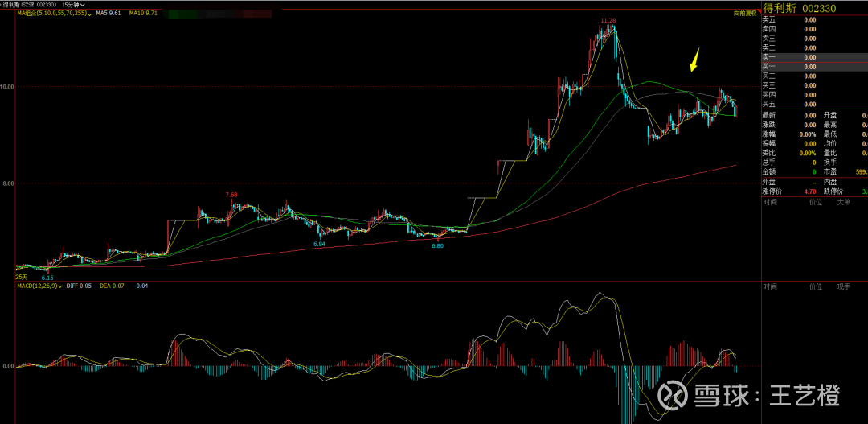The width and height of the screenshot is (868, 424).
Task: Click the 最低 low price label
Action: [829, 134]
